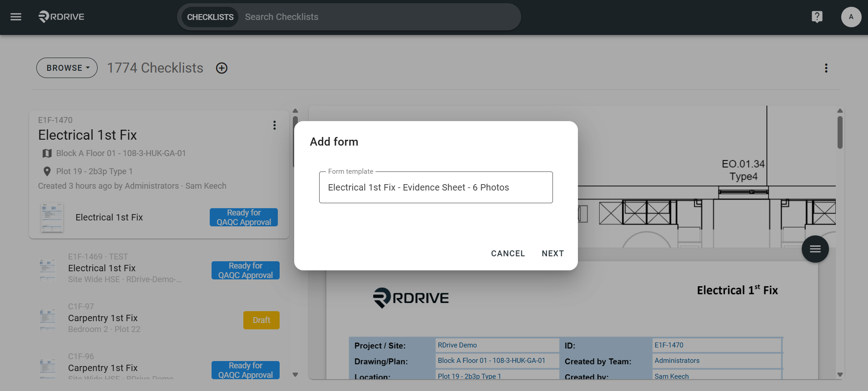
Task: Focus the Search Checklists field
Action: point(379,17)
